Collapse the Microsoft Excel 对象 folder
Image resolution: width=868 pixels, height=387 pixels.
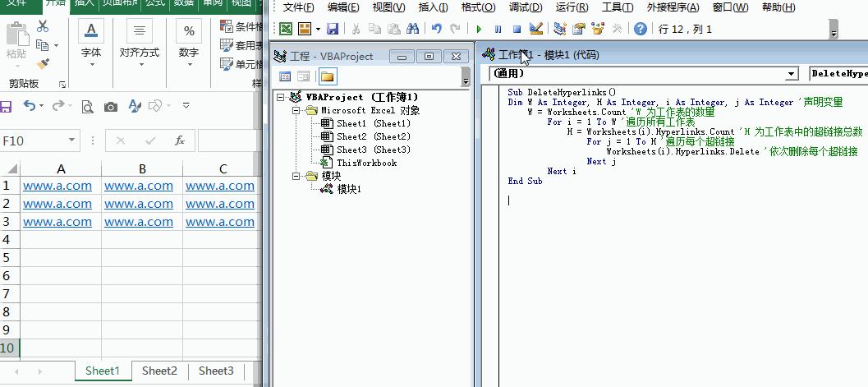tap(297, 110)
